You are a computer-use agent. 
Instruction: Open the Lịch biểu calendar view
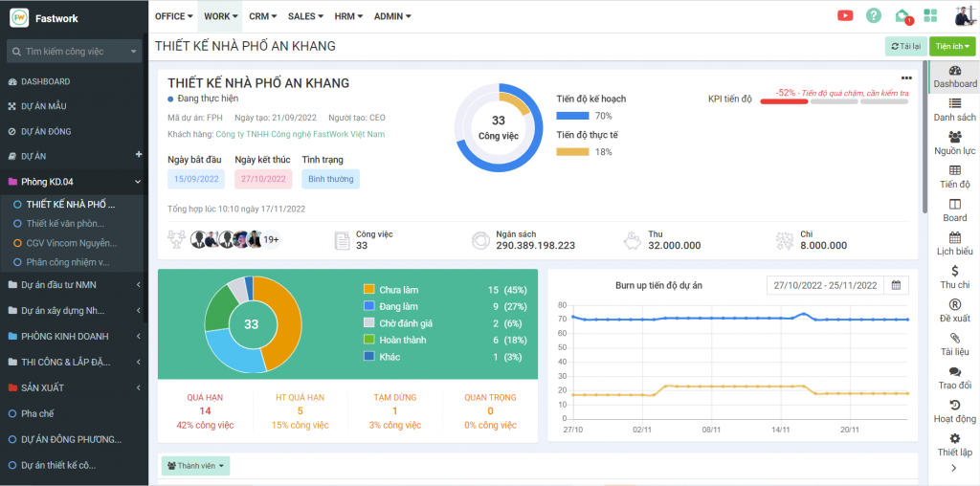pyautogui.click(x=954, y=243)
